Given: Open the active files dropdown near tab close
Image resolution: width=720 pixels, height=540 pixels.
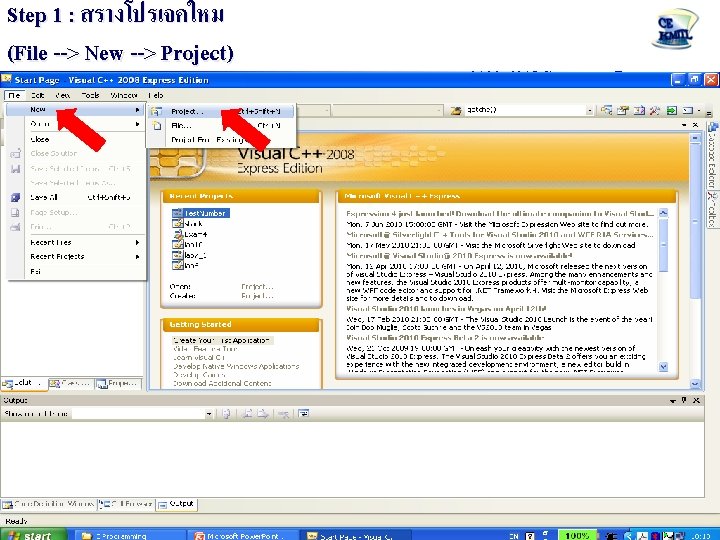Looking at the screenshot, I should (x=684, y=125).
